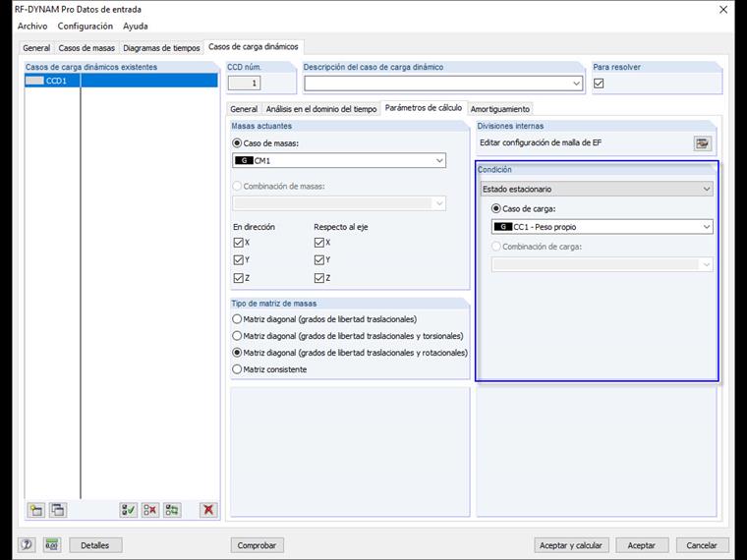Open units and decimal places icon

[52, 544]
